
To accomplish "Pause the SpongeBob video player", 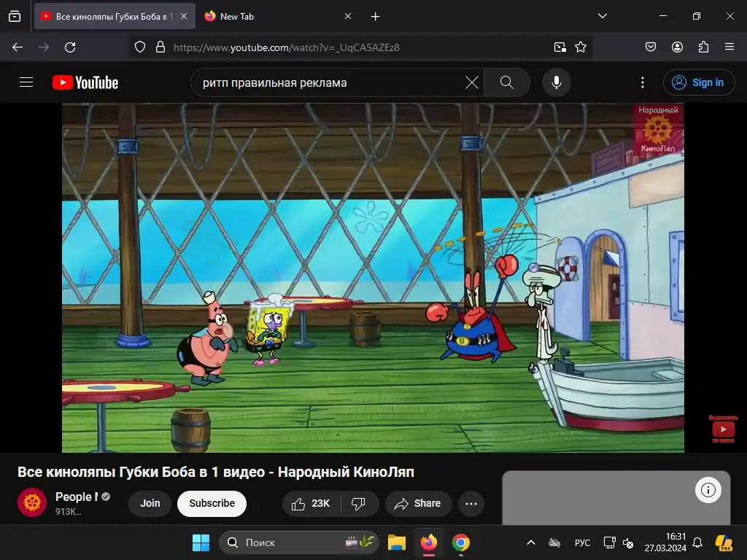I will (x=373, y=278).
